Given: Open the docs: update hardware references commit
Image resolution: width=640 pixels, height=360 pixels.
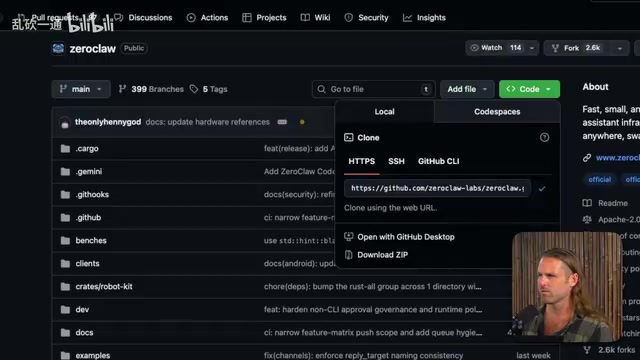Looking at the screenshot, I should pyautogui.click(x=207, y=122).
